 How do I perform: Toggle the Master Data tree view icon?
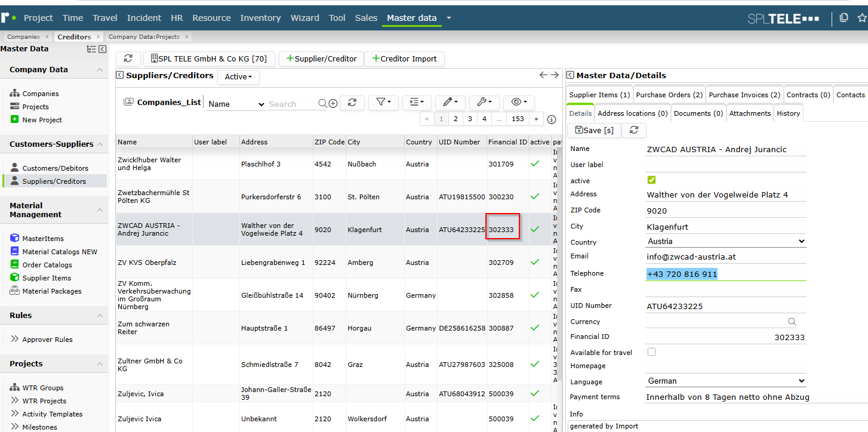click(x=91, y=49)
